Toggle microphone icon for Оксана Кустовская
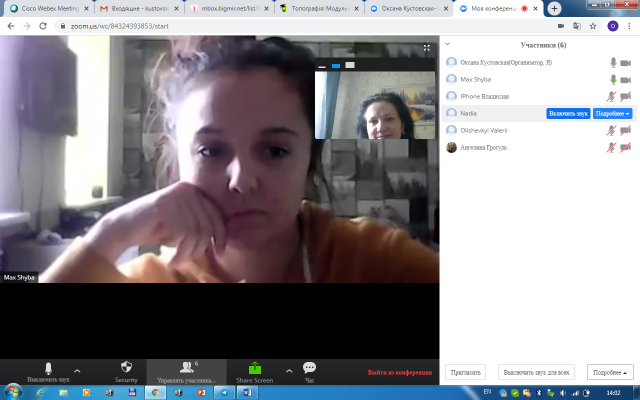640x400 pixels. tap(613, 62)
